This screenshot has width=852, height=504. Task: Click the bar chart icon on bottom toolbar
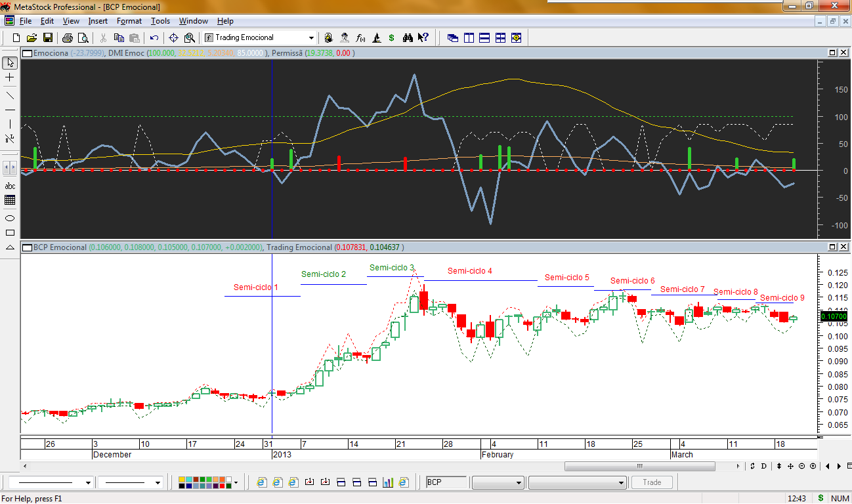pyautogui.click(x=387, y=482)
